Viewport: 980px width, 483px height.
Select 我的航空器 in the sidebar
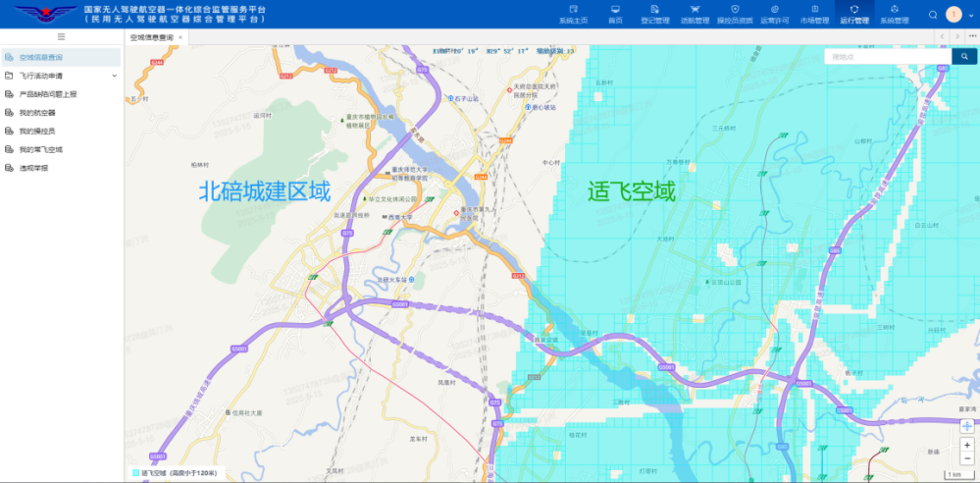[x=37, y=113]
